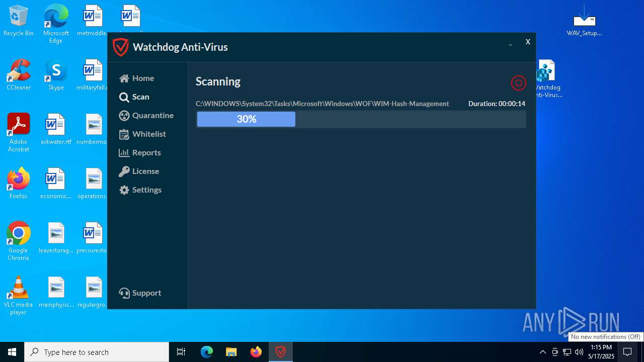Image resolution: width=644 pixels, height=362 pixels.
Task: Select the Firefox desktop shortcut
Action: point(19,184)
